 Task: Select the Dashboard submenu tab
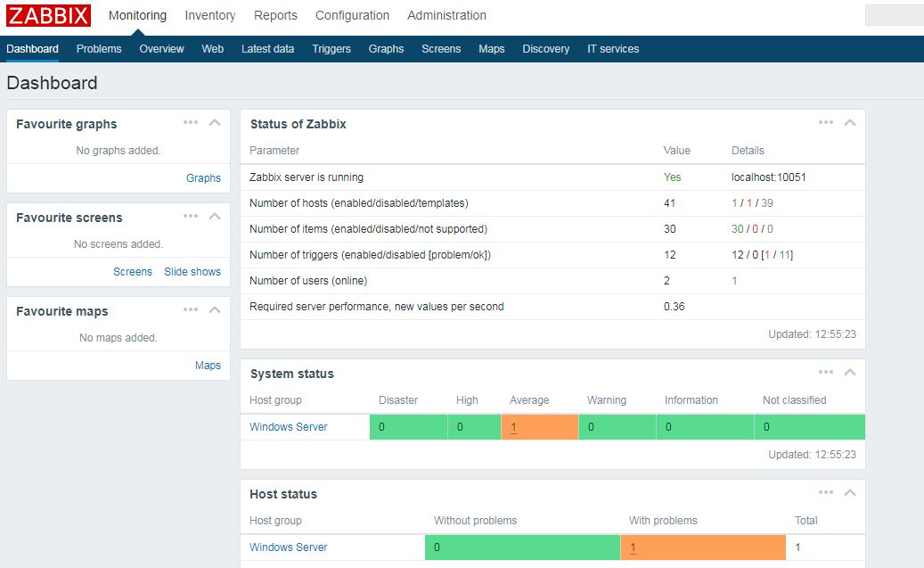pos(32,49)
